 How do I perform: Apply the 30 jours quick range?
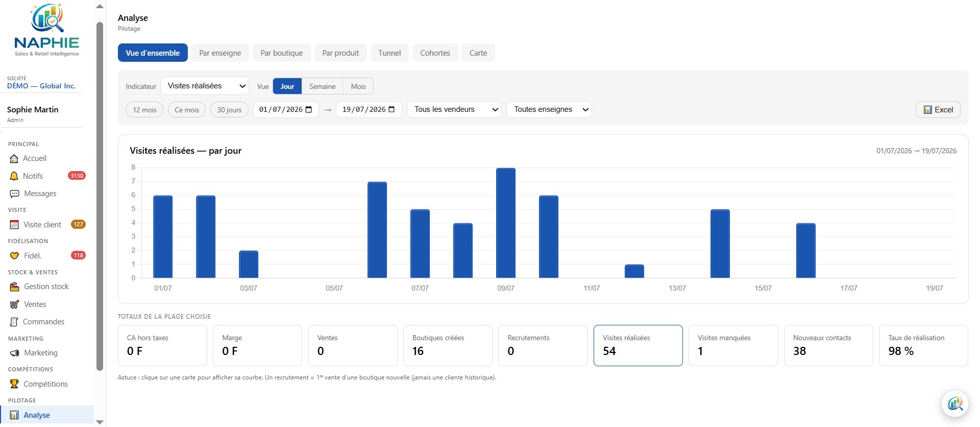click(229, 110)
